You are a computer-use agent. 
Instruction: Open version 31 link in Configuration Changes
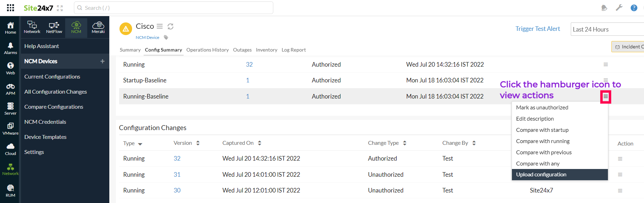tap(177, 175)
